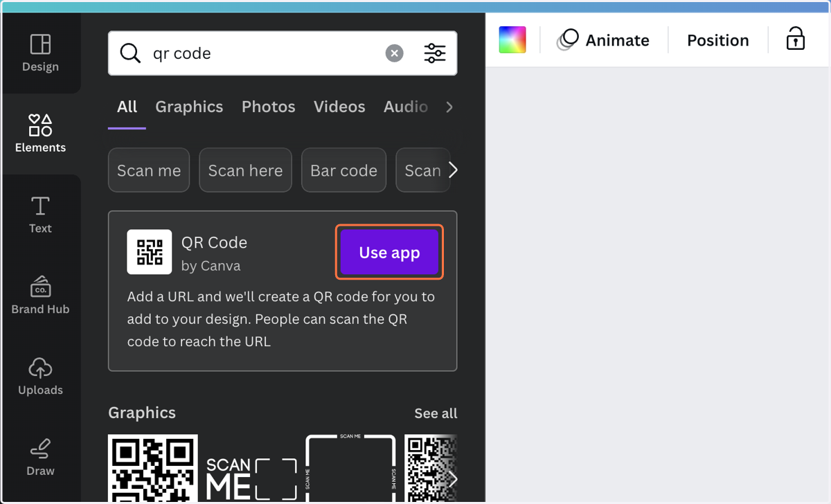Select the SCAN ME frame graphic thumbnail
This screenshot has height=504, width=831.
click(x=350, y=469)
